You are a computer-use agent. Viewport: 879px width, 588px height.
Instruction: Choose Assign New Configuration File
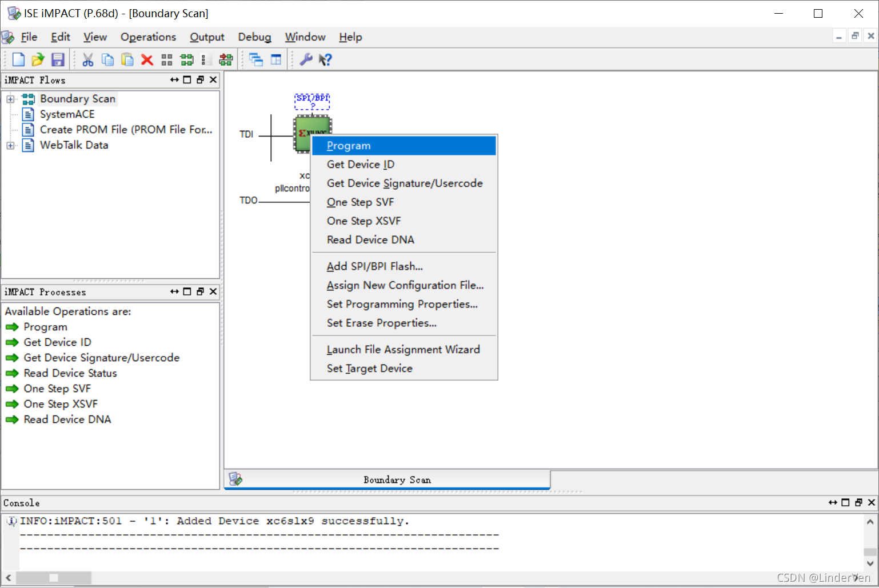tap(404, 285)
